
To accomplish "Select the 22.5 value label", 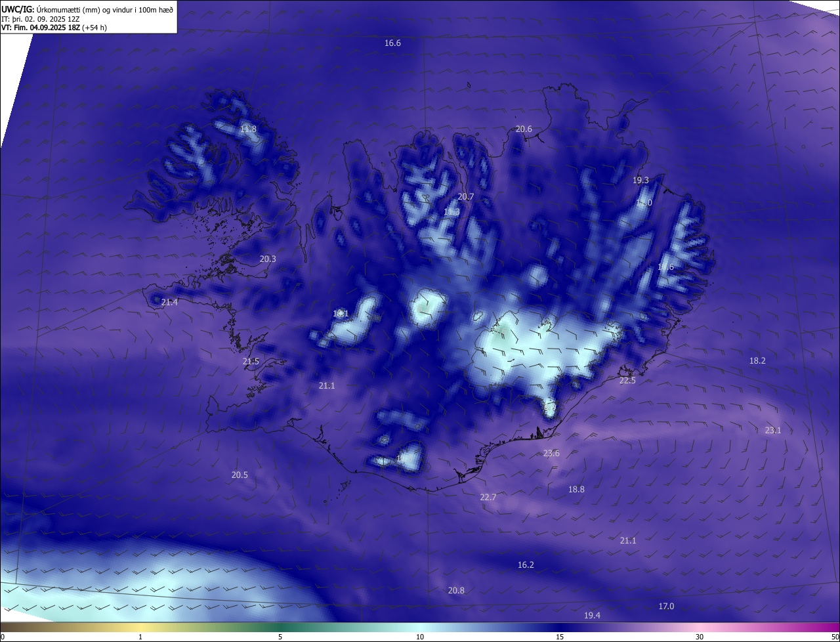I will 627,380.
